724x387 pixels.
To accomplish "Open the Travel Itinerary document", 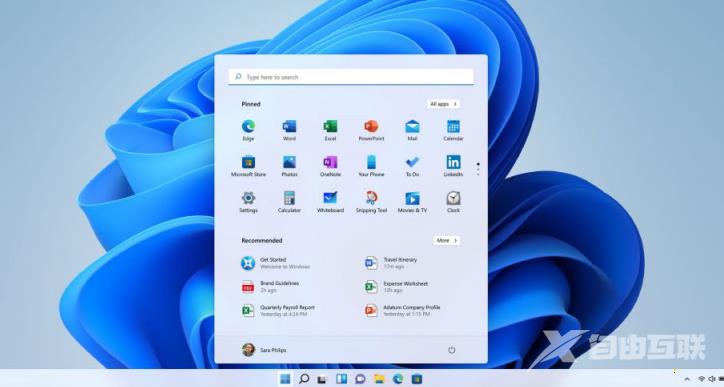I will [391, 263].
